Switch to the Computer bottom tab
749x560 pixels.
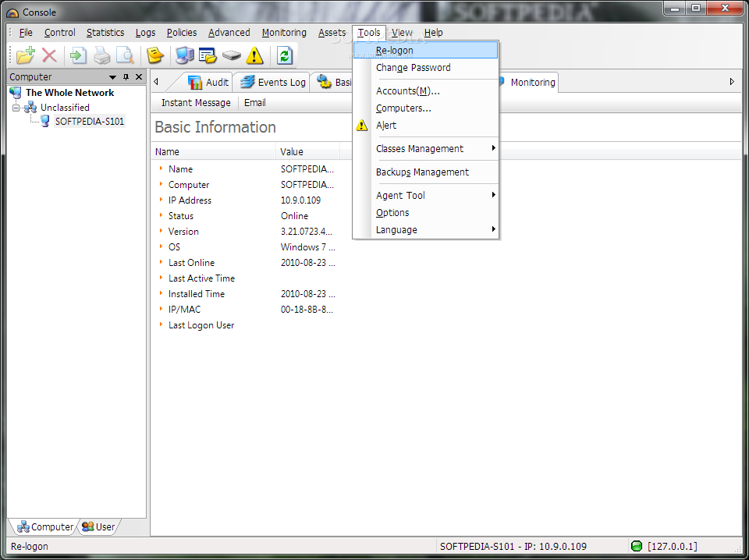(44, 527)
